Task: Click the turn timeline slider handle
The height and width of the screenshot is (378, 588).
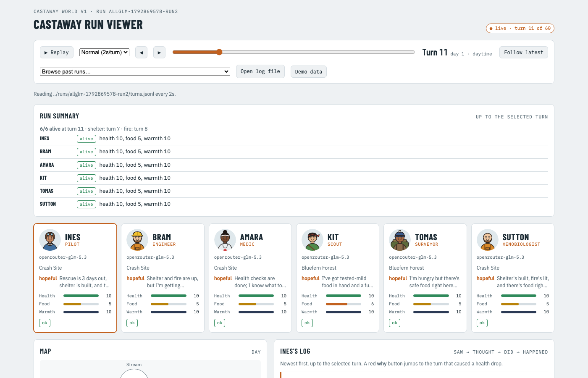Action: tap(219, 52)
